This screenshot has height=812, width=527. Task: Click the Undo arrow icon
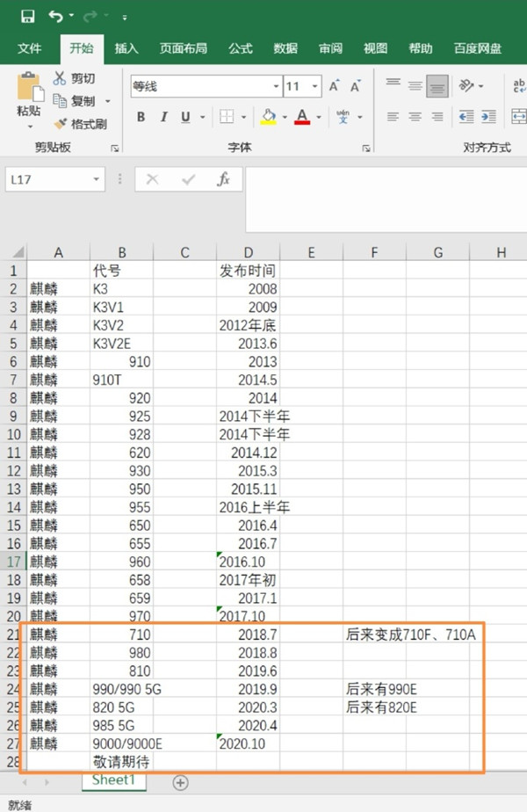click(x=55, y=17)
